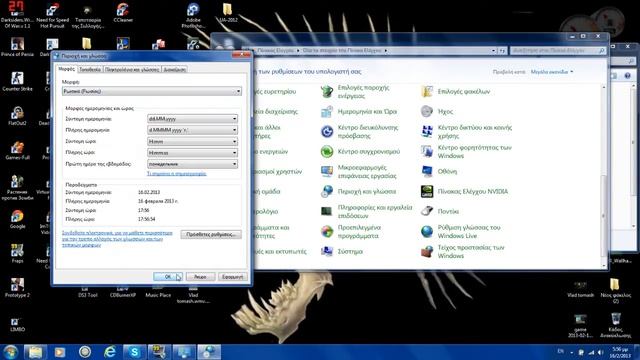The width and height of the screenshot is (640, 360).
Task: Switch to the Administrative tab (Διαχείριση)
Action: (x=175, y=69)
